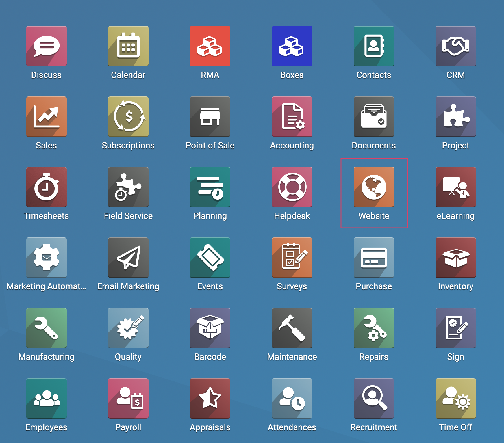Launch the Point of Sale icon
This screenshot has height=443, width=504.
point(210,117)
